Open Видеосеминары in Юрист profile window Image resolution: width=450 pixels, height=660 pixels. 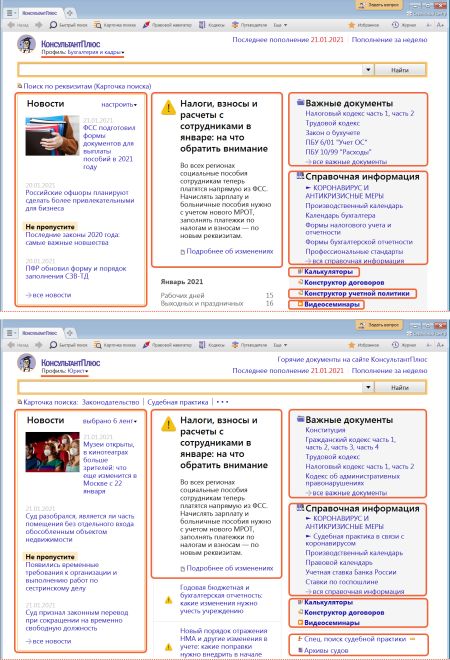point(331,623)
